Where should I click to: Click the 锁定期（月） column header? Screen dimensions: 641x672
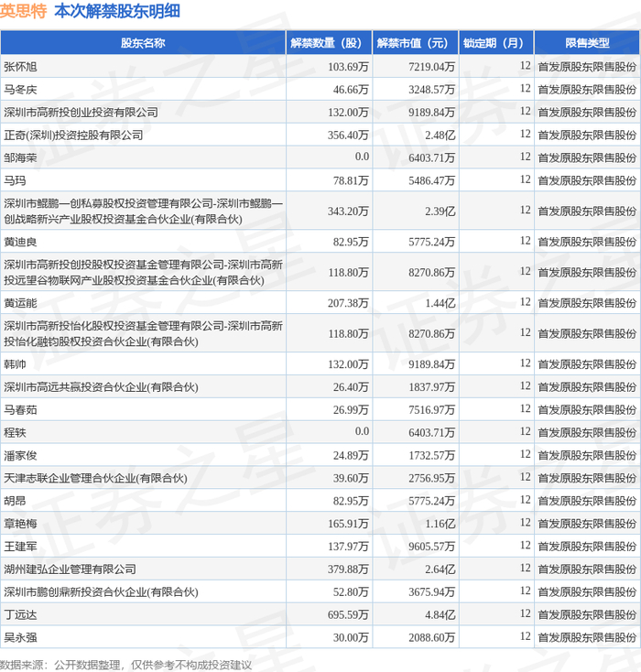[496, 43]
